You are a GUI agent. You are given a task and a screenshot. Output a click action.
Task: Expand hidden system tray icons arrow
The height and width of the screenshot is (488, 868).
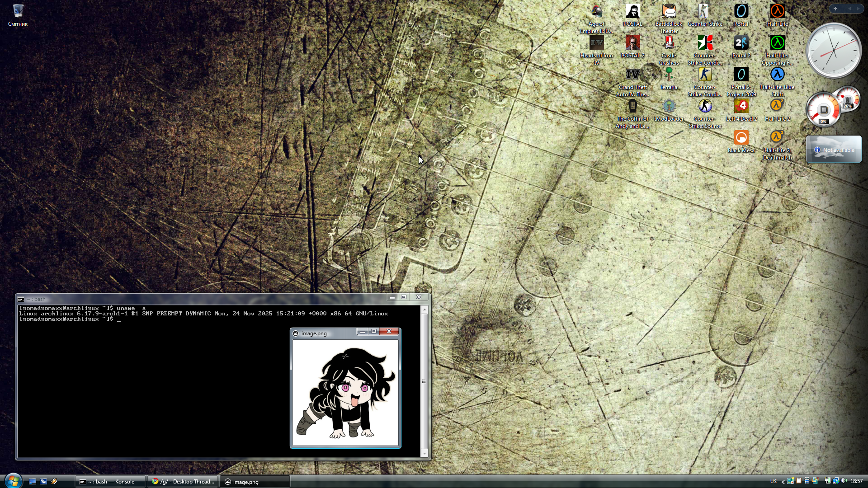click(783, 482)
